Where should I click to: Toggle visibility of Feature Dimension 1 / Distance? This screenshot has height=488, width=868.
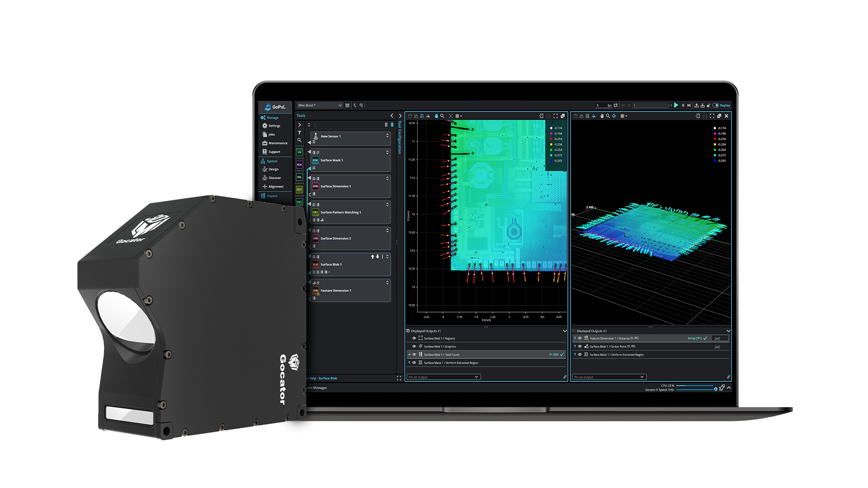(x=580, y=338)
